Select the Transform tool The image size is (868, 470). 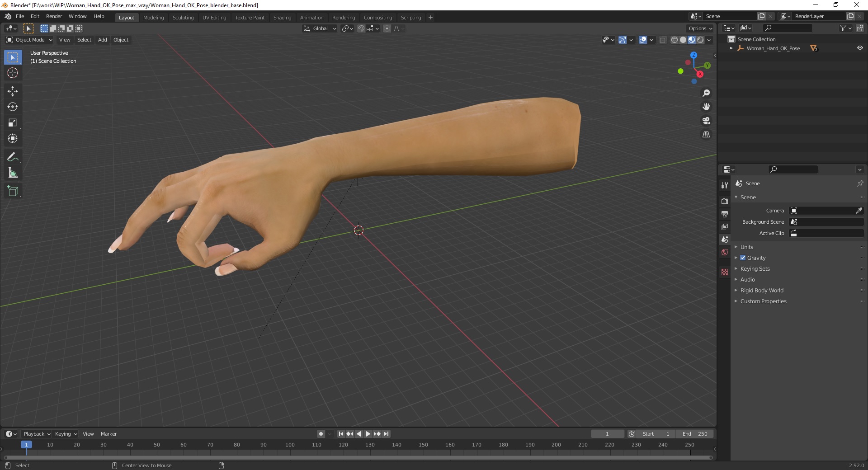[x=13, y=139]
